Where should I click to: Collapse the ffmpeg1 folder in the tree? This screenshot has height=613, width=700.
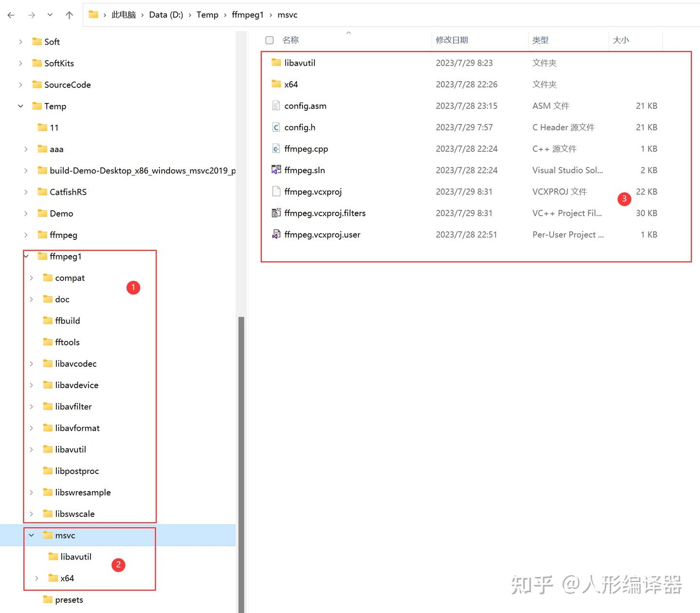[26, 256]
